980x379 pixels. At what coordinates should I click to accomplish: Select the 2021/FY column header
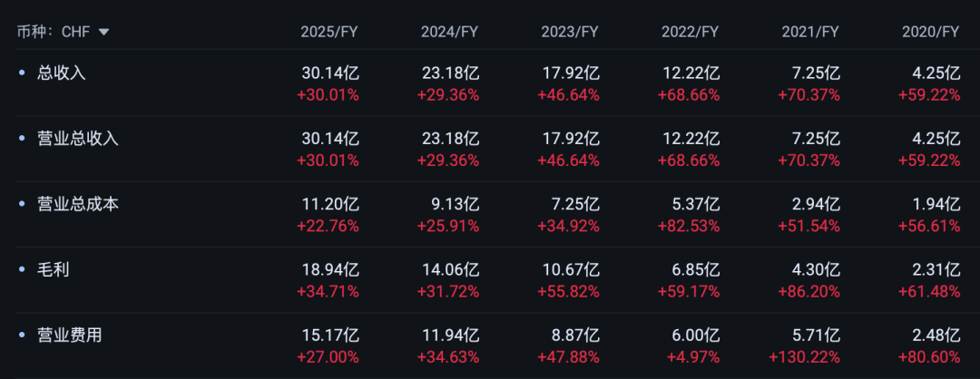(810, 32)
